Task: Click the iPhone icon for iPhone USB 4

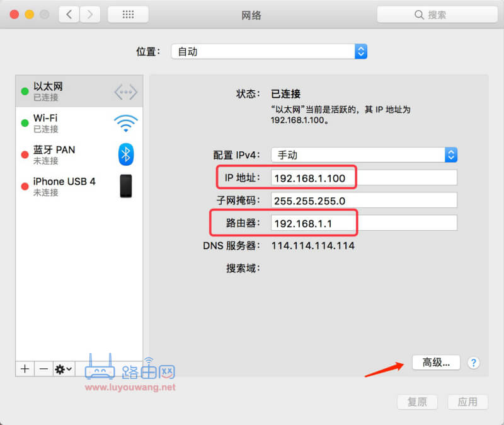Action: 126,187
